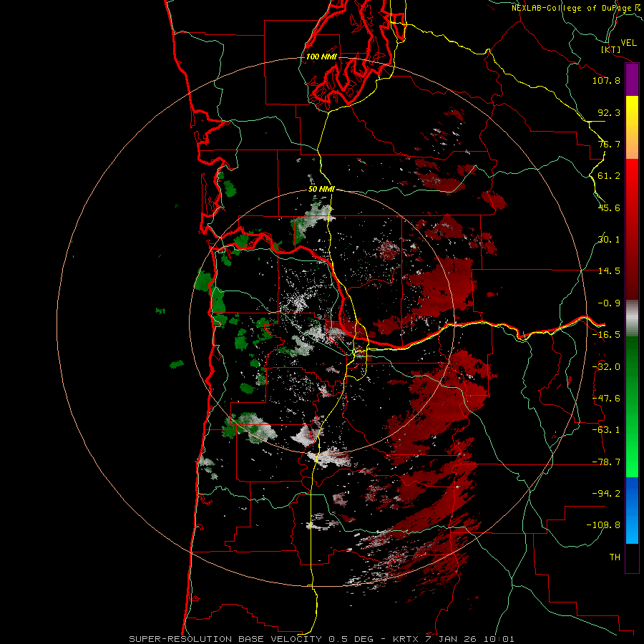Click the -109.8 scale value
Screen dimensions: 644x644
tap(603, 525)
